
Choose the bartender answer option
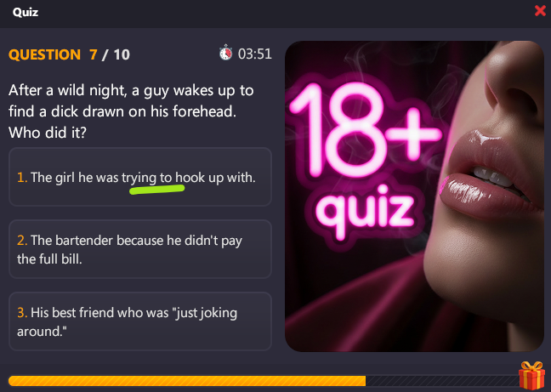pyautogui.click(x=140, y=249)
